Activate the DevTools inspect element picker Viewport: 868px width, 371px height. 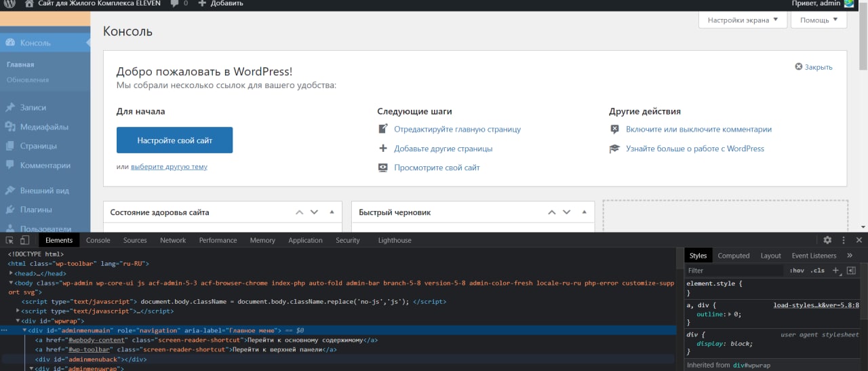(10, 240)
